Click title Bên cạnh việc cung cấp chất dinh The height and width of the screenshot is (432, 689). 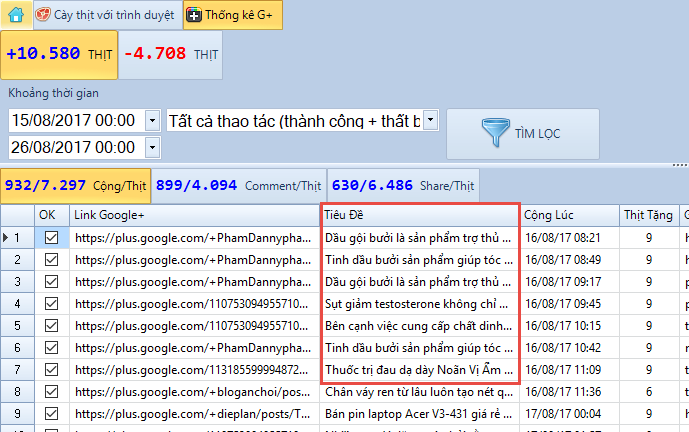point(418,326)
